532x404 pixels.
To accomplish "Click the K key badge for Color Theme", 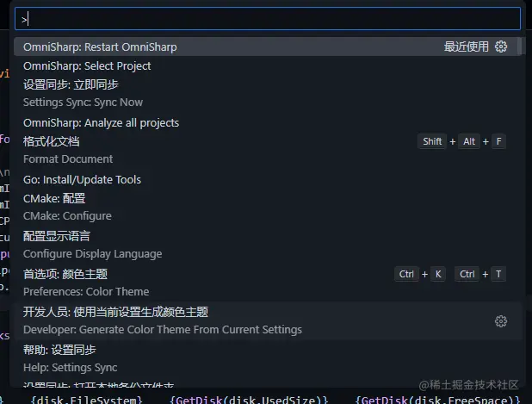I will 438,274.
